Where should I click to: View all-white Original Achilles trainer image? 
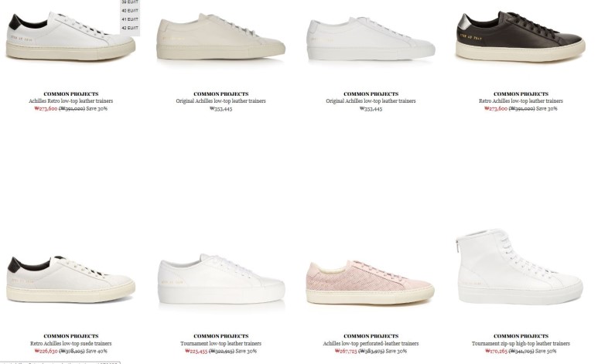tap(371, 38)
